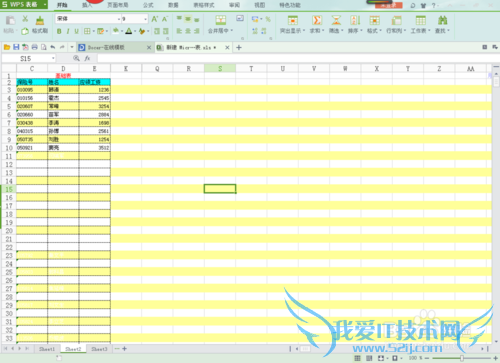
Task: Toggle horizontal center alignment
Action: 188,31
